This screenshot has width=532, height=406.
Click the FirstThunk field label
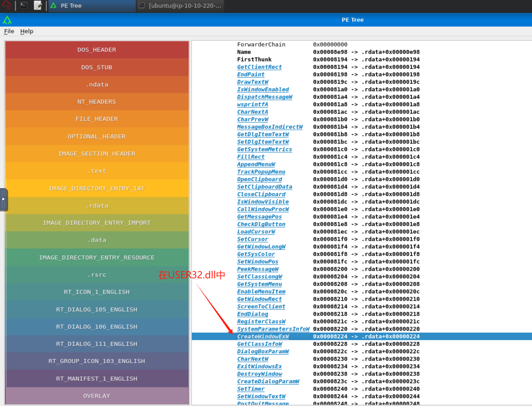pos(254,60)
